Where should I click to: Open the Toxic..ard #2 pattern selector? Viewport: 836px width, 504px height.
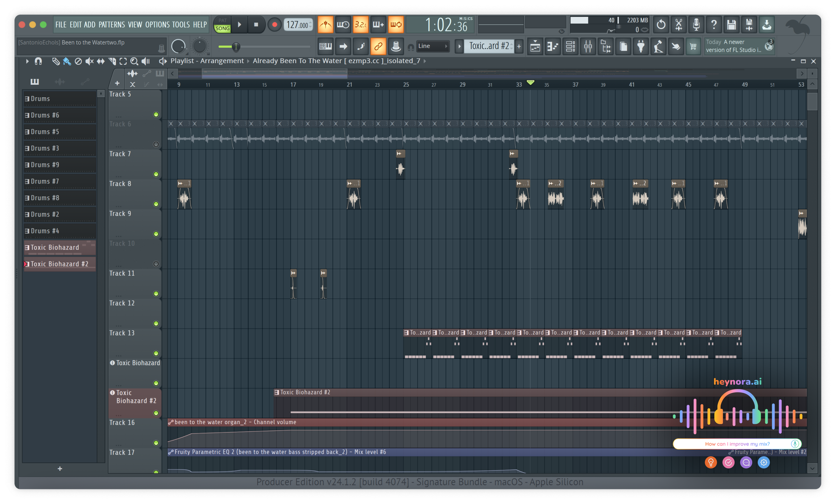(489, 46)
